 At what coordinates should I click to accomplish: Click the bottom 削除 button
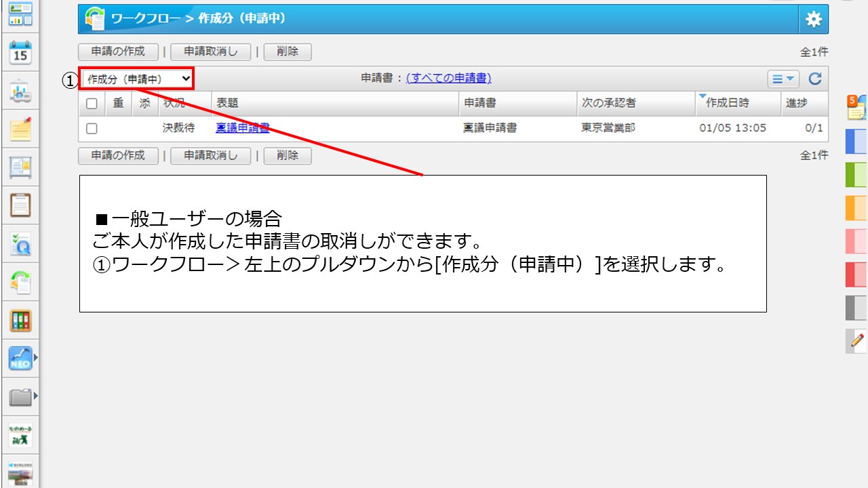click(288, 155)
